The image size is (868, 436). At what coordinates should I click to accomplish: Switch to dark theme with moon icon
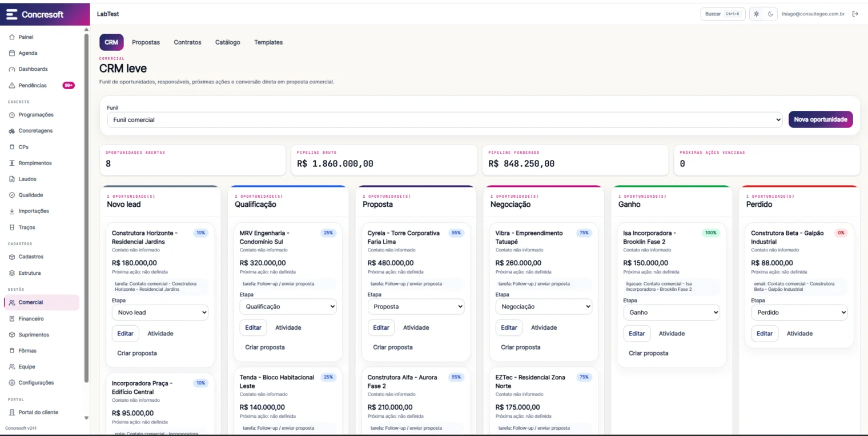(x=770, y=14)
